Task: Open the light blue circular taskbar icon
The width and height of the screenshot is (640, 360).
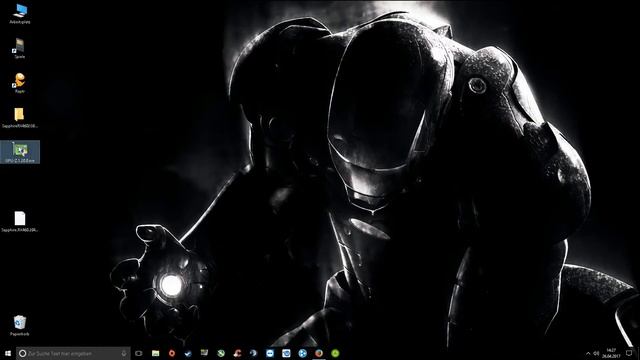Action: click(302, 353)
